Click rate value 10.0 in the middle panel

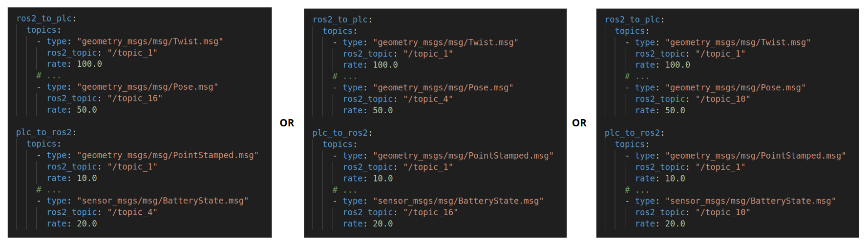[383, 179]
